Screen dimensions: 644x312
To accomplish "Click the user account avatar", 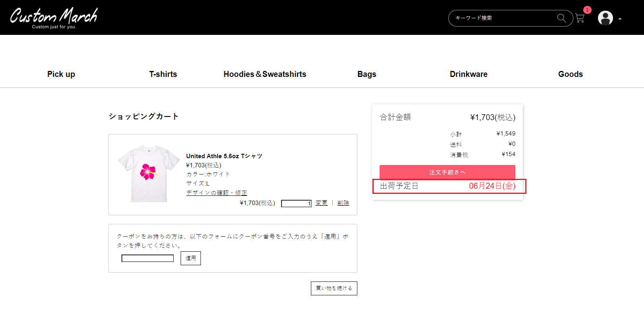I will tap(605, 18).
